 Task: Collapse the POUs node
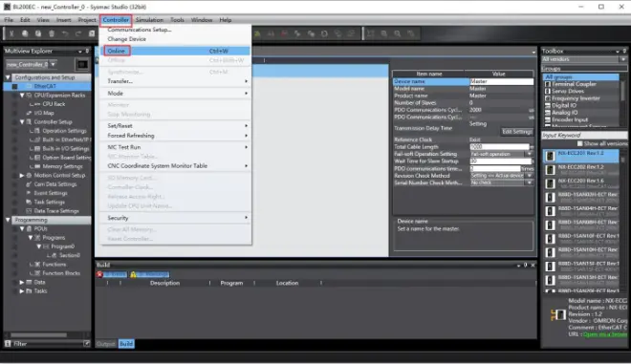coord(22,229)
